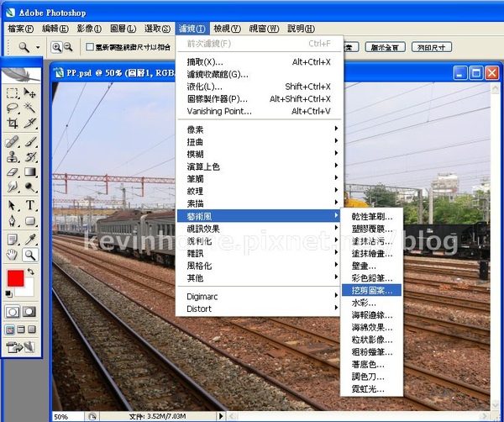Select the Healing Brush tool
504x422 pixels.
13,141
